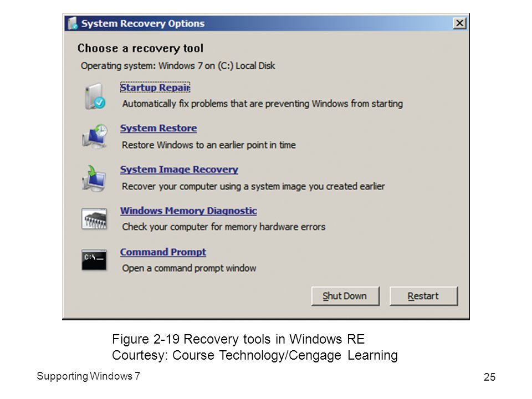Click the 'Operating system: Windows 7 on (C:) Local Disk' text
532x399 pixels.
point(178,66)
